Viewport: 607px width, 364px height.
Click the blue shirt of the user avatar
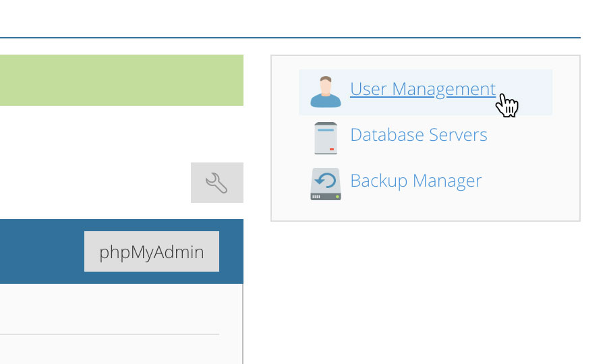tap(326, 102)
